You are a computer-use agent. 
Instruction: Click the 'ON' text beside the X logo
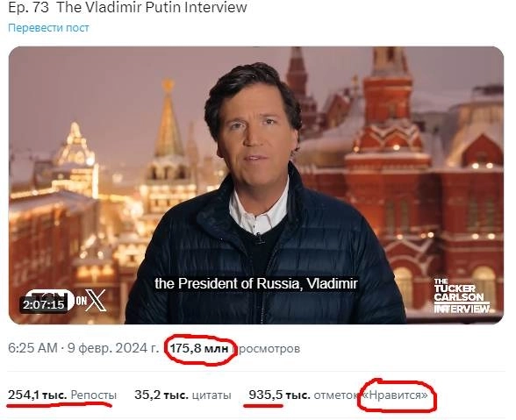tap(81, 301)
